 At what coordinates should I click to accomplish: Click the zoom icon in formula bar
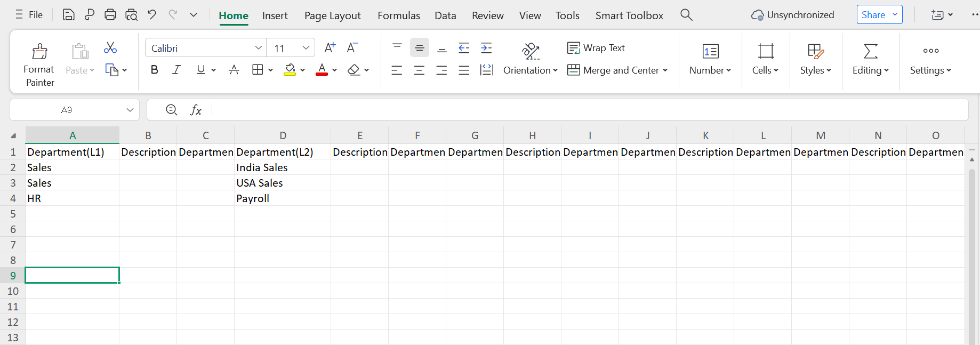[172, 110]
